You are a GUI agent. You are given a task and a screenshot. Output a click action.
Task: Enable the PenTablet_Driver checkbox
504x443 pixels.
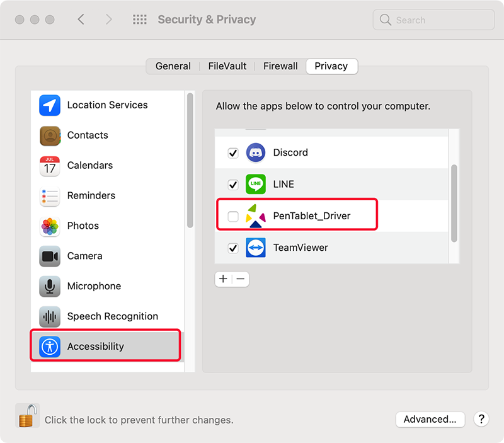pyautogui.click(x=233, y=216)
